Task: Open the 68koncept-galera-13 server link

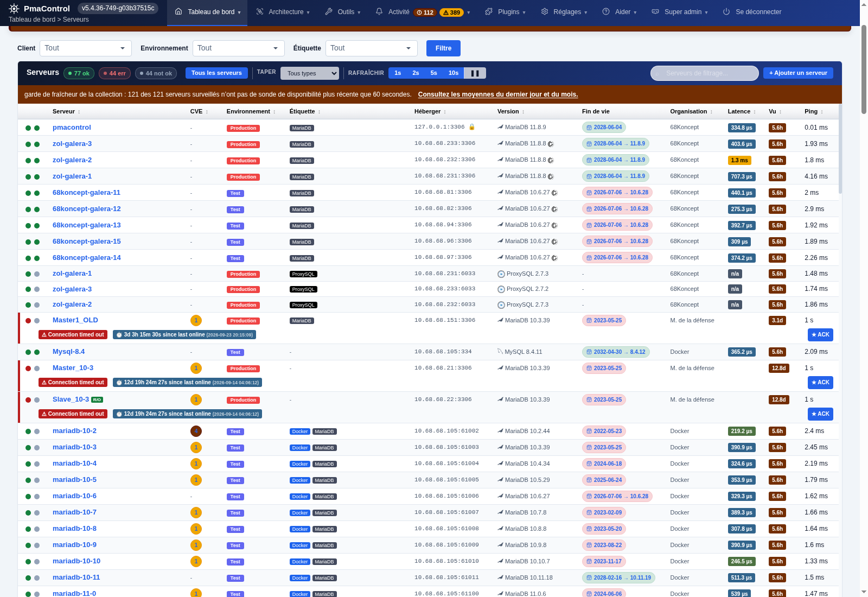Action: (87, 225)
